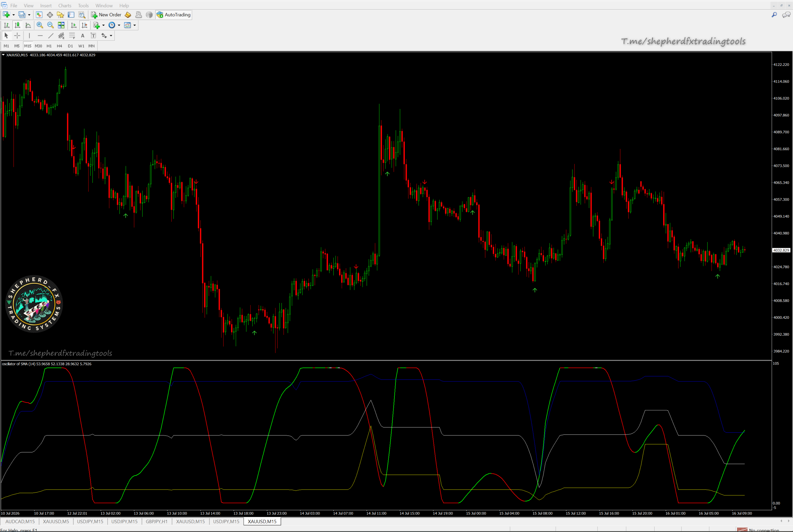Expand the Templates dropdown arrow
The image size is (793, 532).
click(x=134, y=25)
